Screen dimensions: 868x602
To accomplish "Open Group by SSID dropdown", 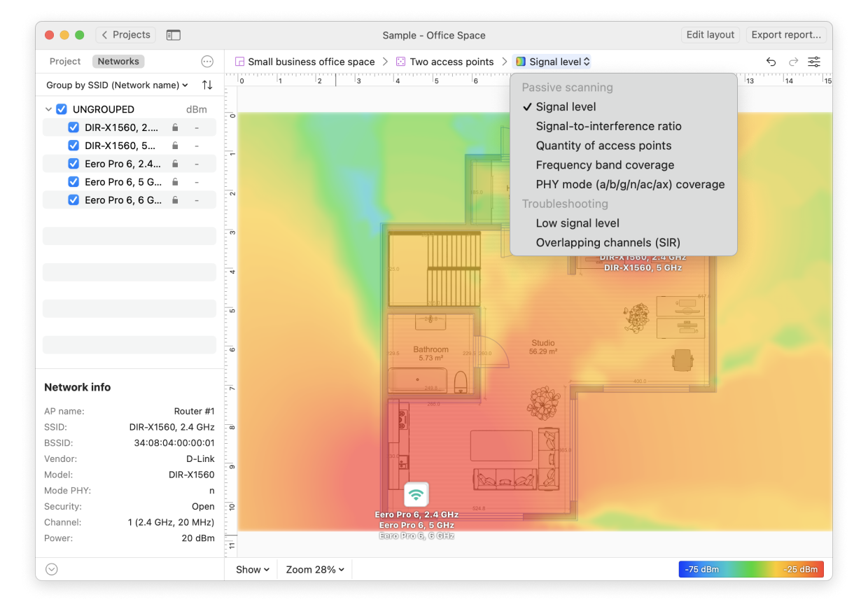I will 118,85.
